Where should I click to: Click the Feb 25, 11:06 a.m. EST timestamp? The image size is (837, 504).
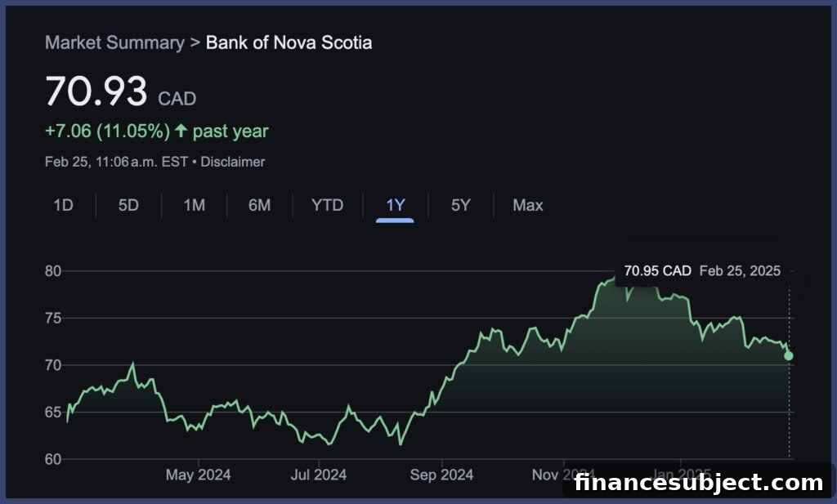pyautogui.click(x=116, y=162)
